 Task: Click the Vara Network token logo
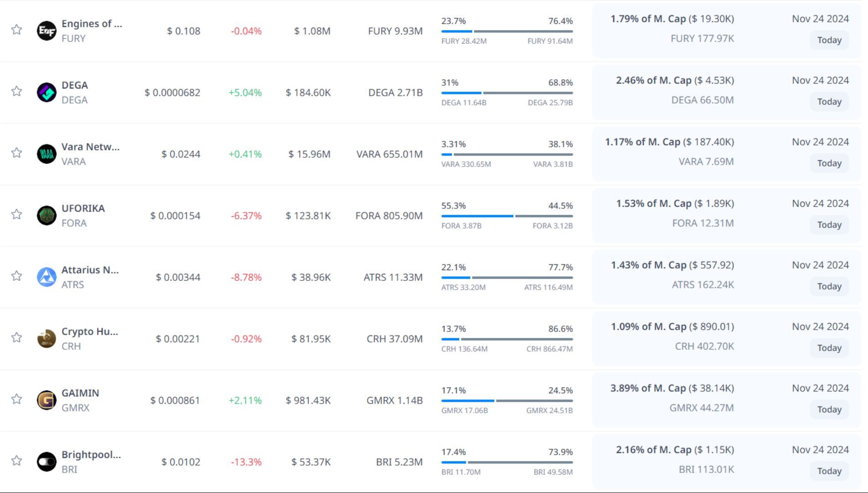click(46, 154)
